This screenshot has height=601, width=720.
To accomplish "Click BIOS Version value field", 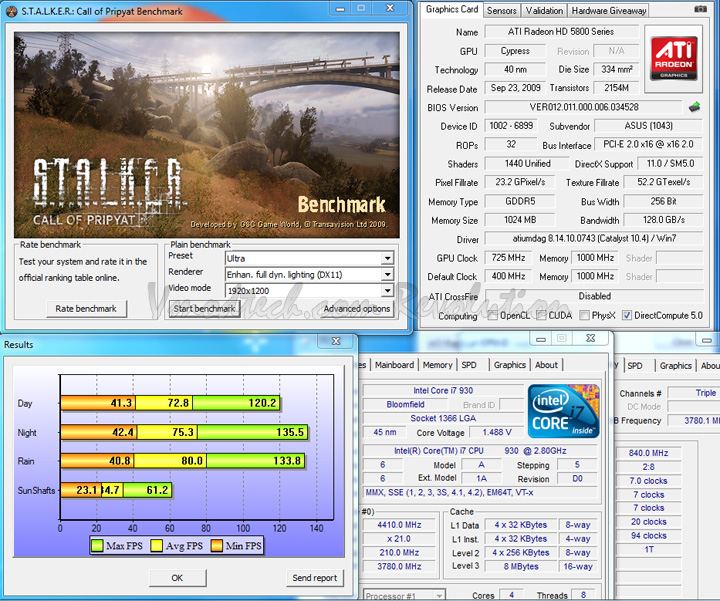I will click(x=584, y=107).
